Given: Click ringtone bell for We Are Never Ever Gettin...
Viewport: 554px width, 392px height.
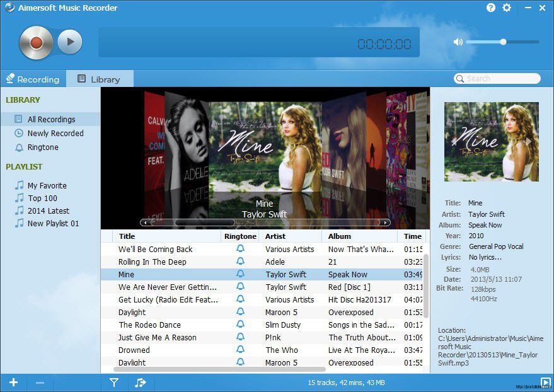Looking at the screenshot, I should click(x=240, y=286).
